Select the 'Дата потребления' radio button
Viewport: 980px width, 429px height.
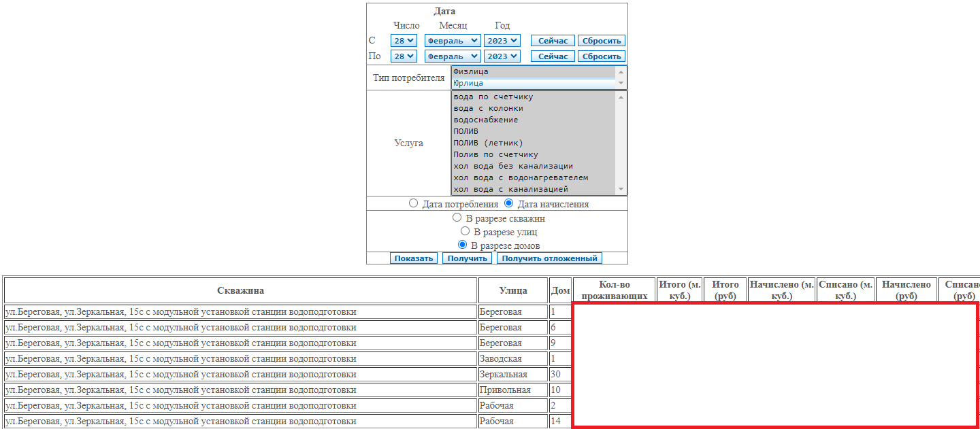[413, 203]
